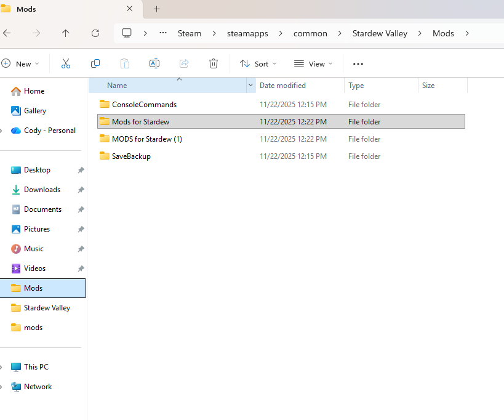The height and width of the screenshot is (420, 504).
Task: Expand the View layout dropdown
Action: 313,63
